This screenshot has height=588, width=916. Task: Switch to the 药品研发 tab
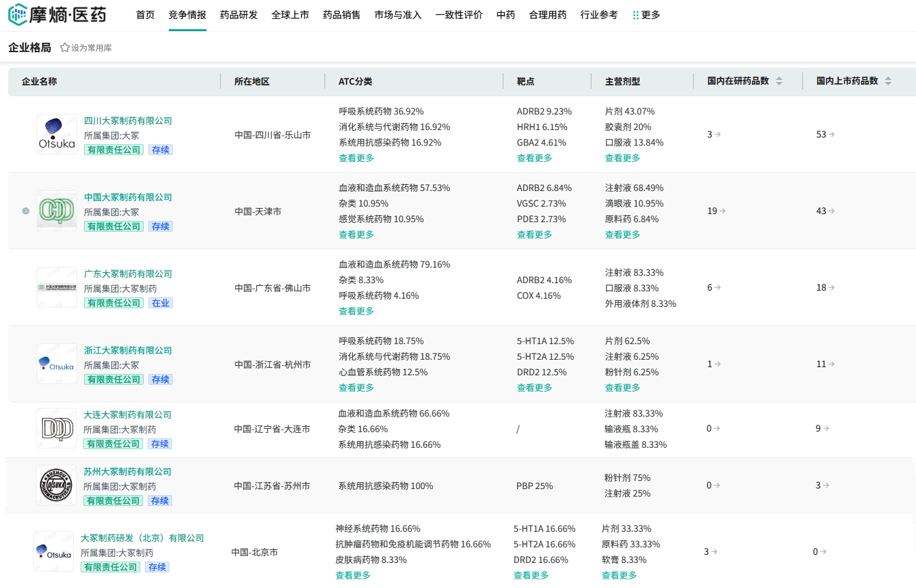[x=238, y=15]
